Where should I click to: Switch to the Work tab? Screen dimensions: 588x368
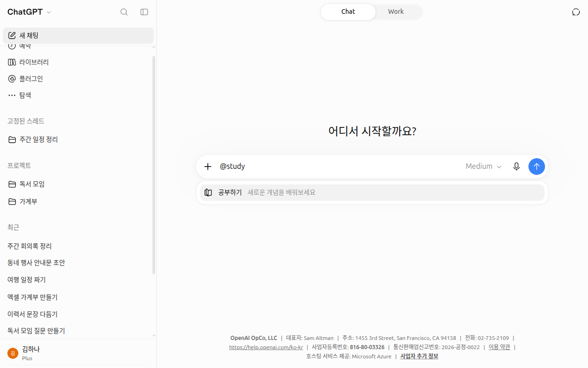pos(396,12)
